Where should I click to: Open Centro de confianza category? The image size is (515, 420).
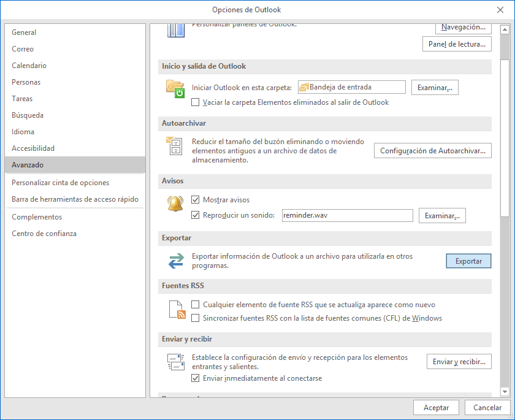75,234
